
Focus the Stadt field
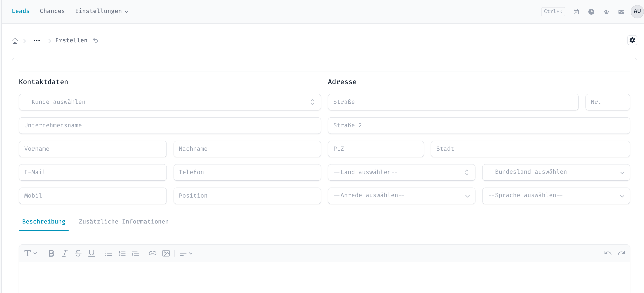(530, 149)
